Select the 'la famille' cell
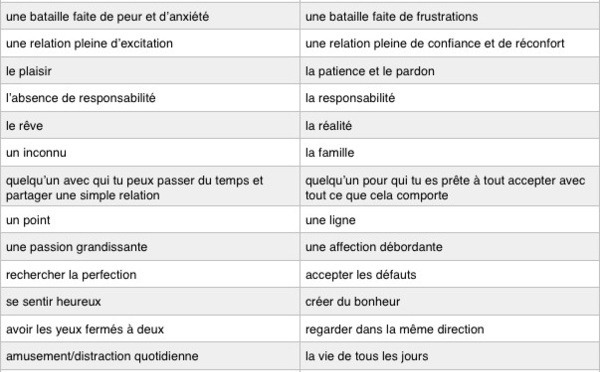The image size is (600, 372). tap(450, 153)
